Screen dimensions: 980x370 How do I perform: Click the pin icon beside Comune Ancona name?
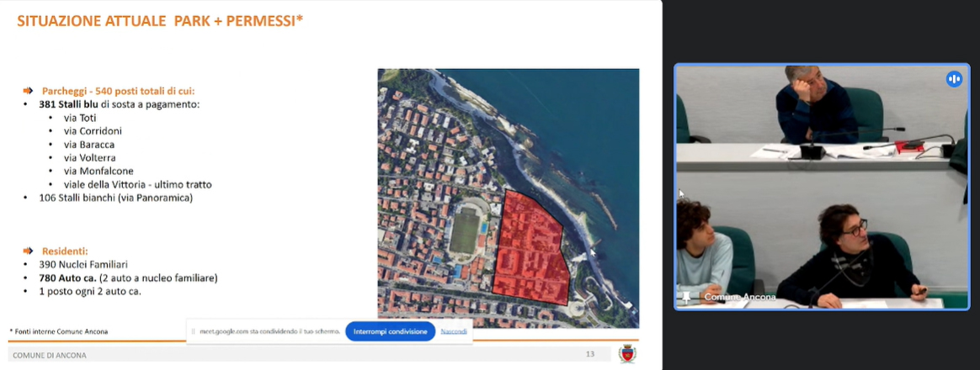tap(687, 298)
